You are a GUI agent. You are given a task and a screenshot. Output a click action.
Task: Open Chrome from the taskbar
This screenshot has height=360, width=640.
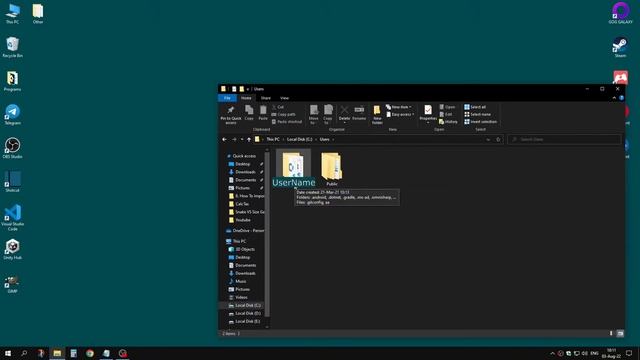click(x=90, y=353)
